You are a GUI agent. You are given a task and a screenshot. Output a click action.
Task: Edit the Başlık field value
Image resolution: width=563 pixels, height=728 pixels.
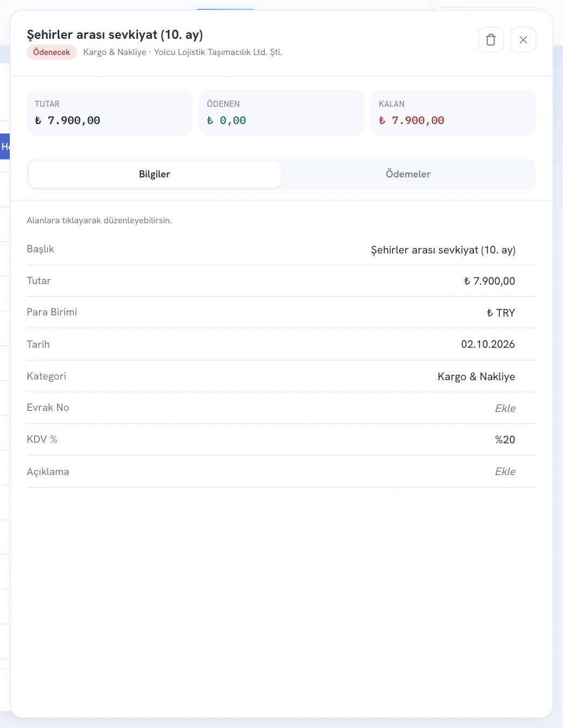[x=443, y=250]
